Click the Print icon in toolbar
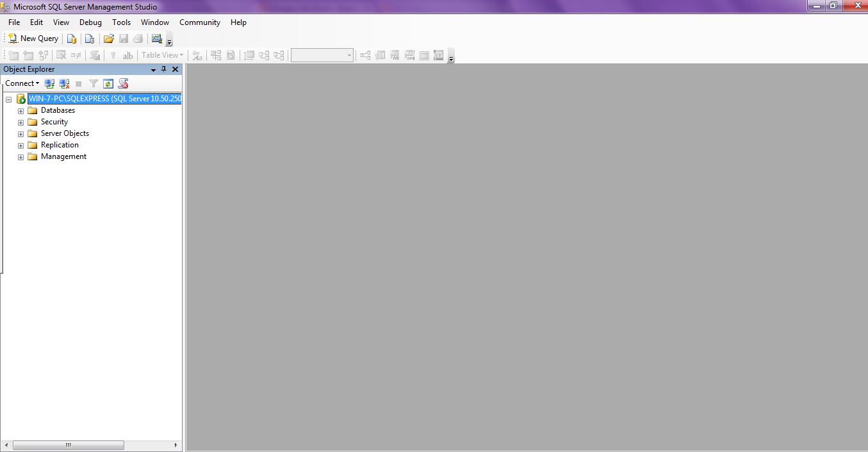This screenshot has width=868, height=452. tap(138, 38)
